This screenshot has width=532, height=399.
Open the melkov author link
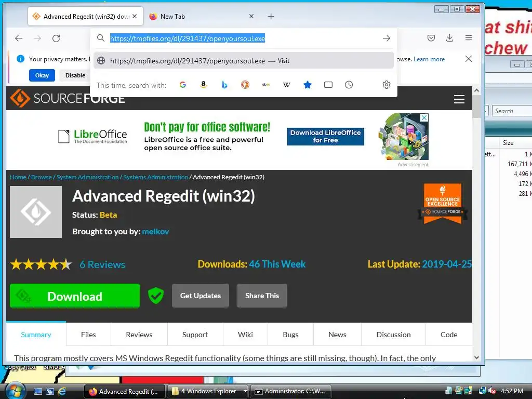click(x=155, y=231)
